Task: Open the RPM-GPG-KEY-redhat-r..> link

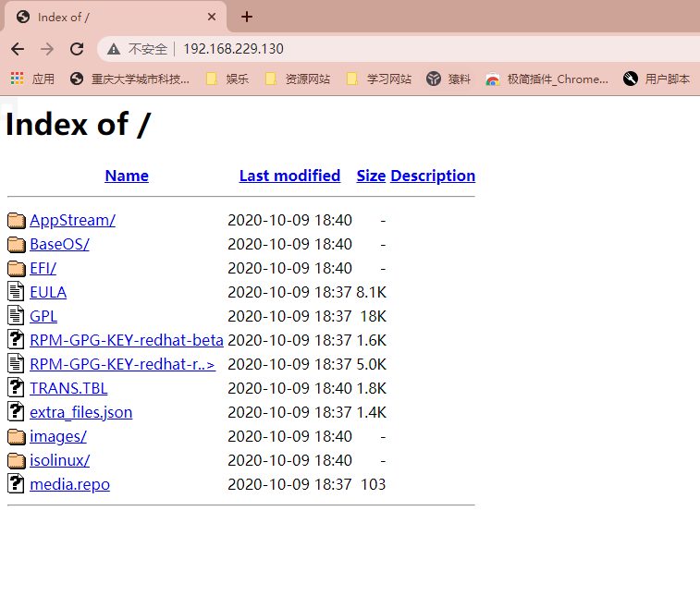Action: 123,364
